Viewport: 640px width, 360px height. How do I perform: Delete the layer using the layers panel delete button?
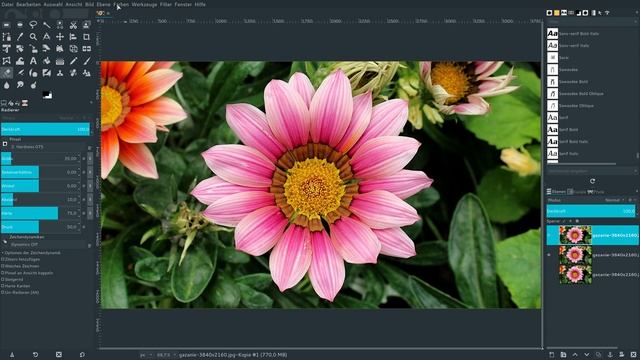coord(633,355)
